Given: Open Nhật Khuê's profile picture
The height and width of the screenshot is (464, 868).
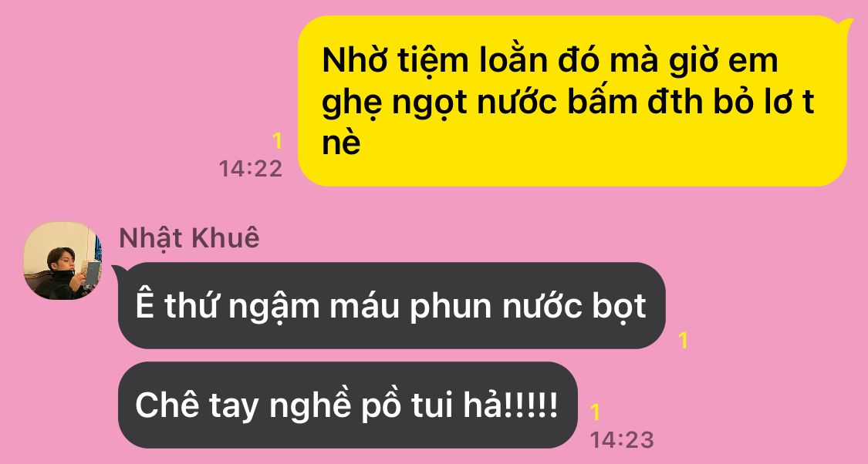Looking at the screenshot, I should pos(62,261).
